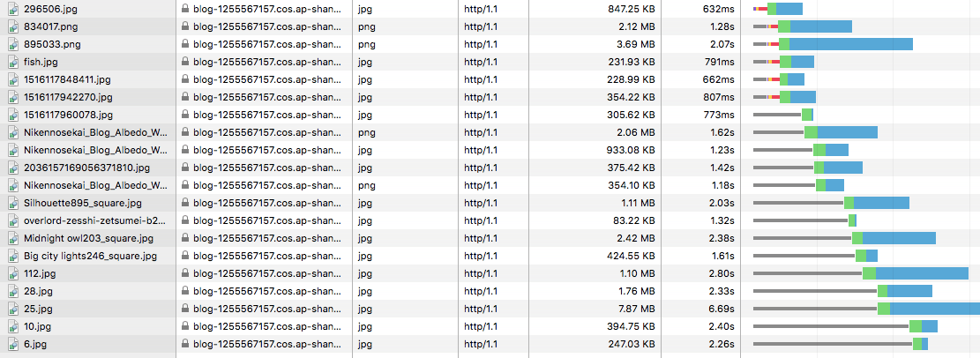Click the file icon next to 895033.png
Screen dimensions: 980x358
click(x=13, y=44)
